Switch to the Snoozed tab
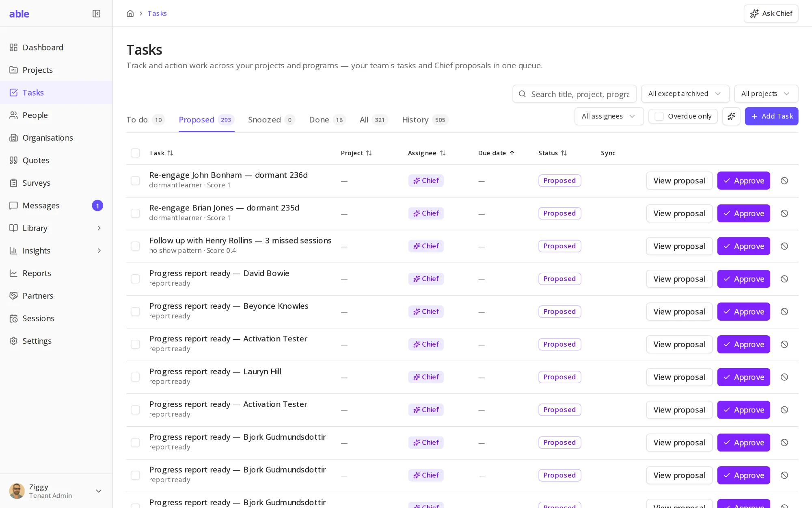 coord(271,120)
